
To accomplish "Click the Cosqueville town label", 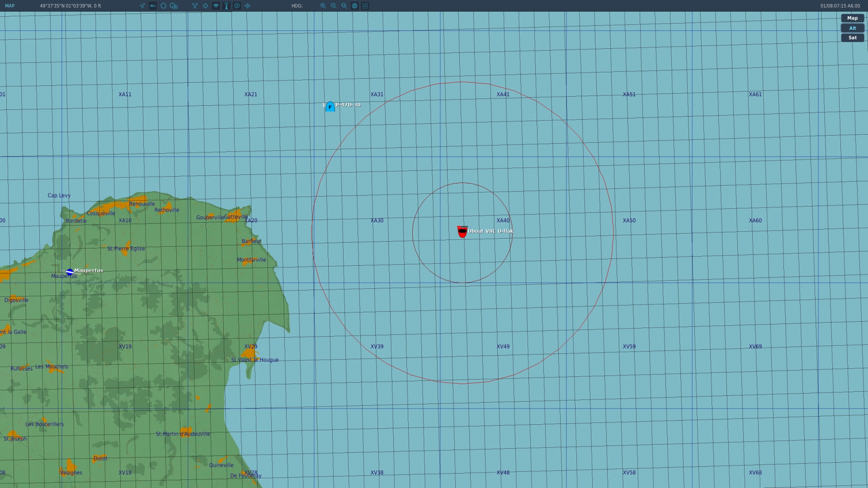I will point(101,213).
